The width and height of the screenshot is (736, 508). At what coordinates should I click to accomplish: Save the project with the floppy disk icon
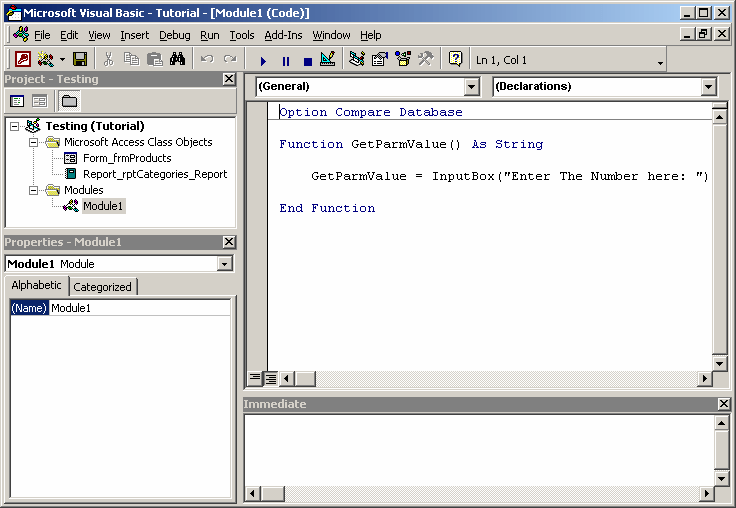click(x=80, y=60)
